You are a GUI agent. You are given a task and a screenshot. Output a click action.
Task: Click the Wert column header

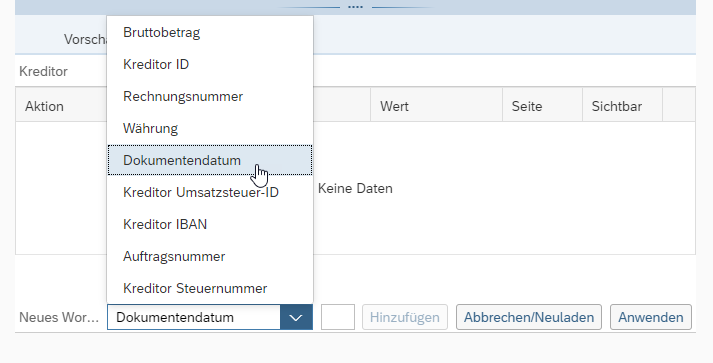[437, 106]
